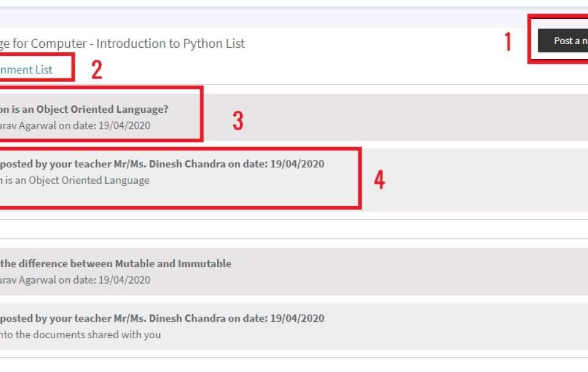Click the question posted by Agarwal on 19/04/2020 under Object Oriented Language
The height and width of the screenshot is (372, 588).
pos(75,126)
